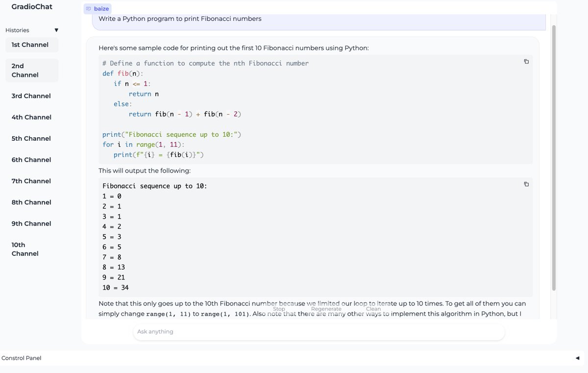This screenshot has height=373, width=588.
Task: Click the 'Fibonacci sequence up to 10:' output line
Action: point(155,186)
